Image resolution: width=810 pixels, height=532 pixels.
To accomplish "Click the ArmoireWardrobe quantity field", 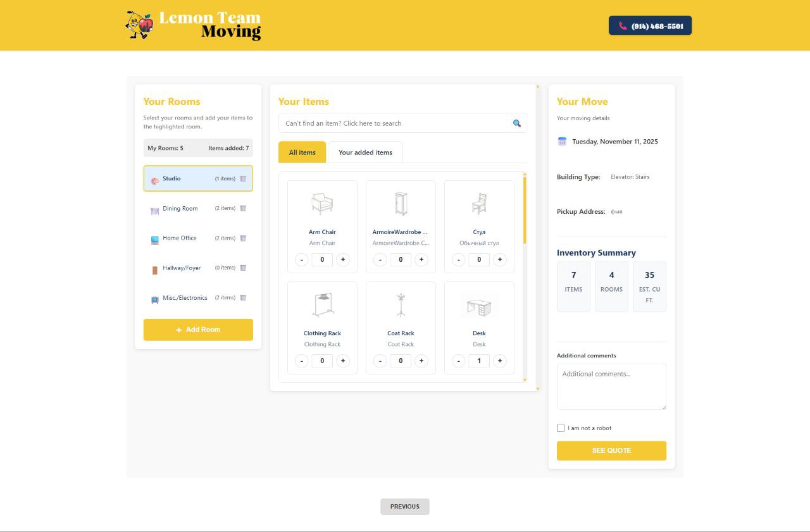I will coord(401,259).
